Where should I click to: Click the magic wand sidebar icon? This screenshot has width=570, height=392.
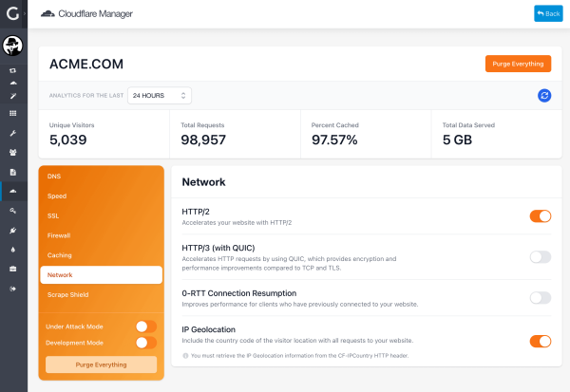13,96
